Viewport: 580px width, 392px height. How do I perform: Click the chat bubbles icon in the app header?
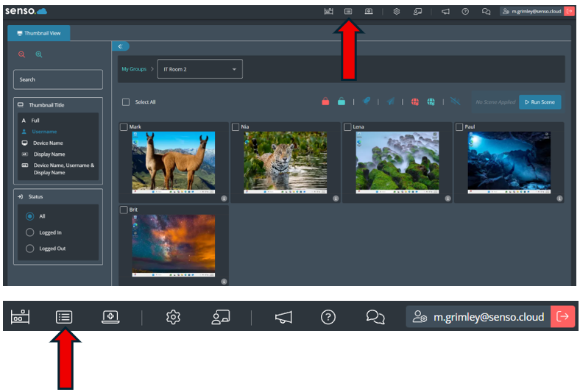coord(486,12)
